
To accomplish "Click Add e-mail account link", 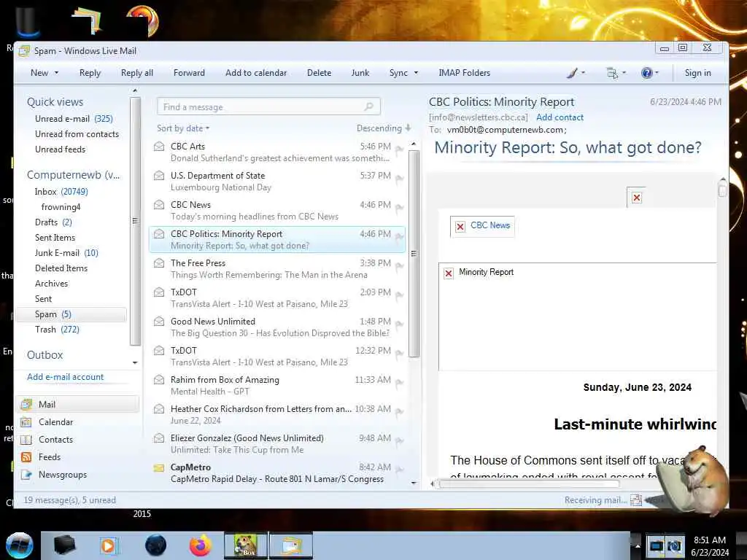I will point(65,377).
